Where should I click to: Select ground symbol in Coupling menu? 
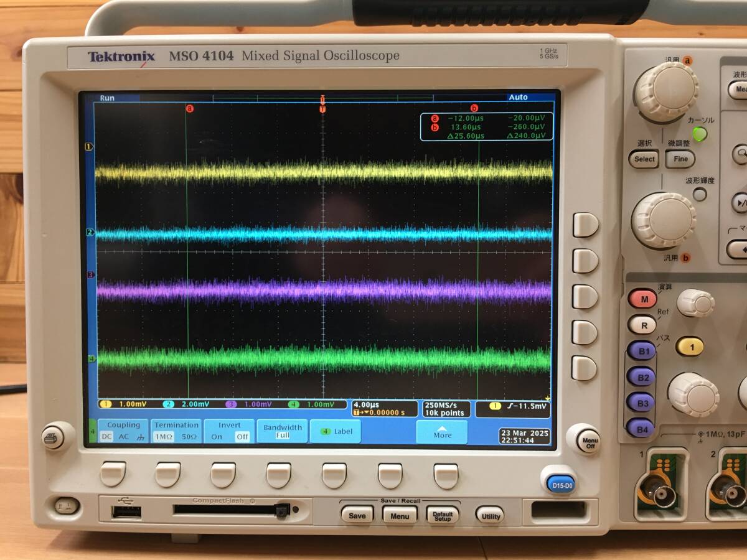click(139, 437)
